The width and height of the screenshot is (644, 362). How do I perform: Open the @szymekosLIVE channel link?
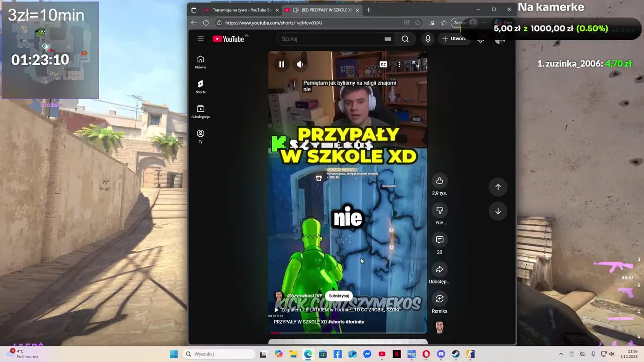[304, 296]
